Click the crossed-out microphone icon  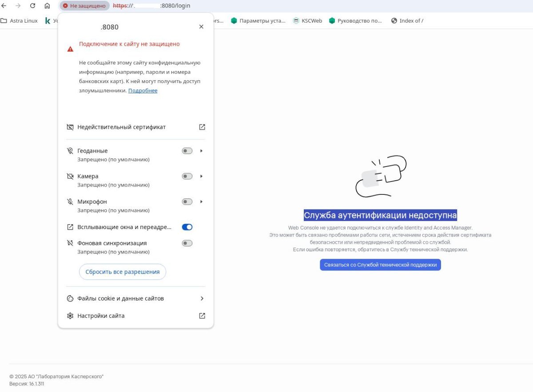[70, 202]
